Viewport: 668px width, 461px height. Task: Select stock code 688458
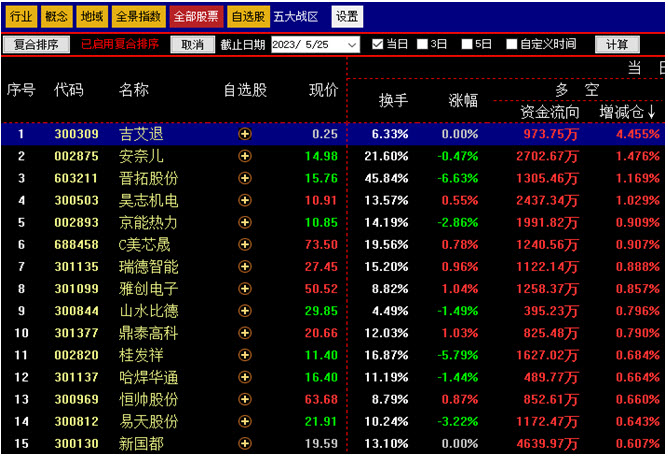click(77, 245)
